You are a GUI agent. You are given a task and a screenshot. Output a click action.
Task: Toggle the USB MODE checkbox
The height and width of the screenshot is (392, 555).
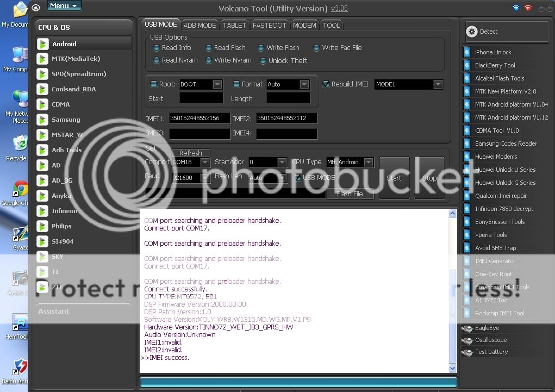point(298,178)
